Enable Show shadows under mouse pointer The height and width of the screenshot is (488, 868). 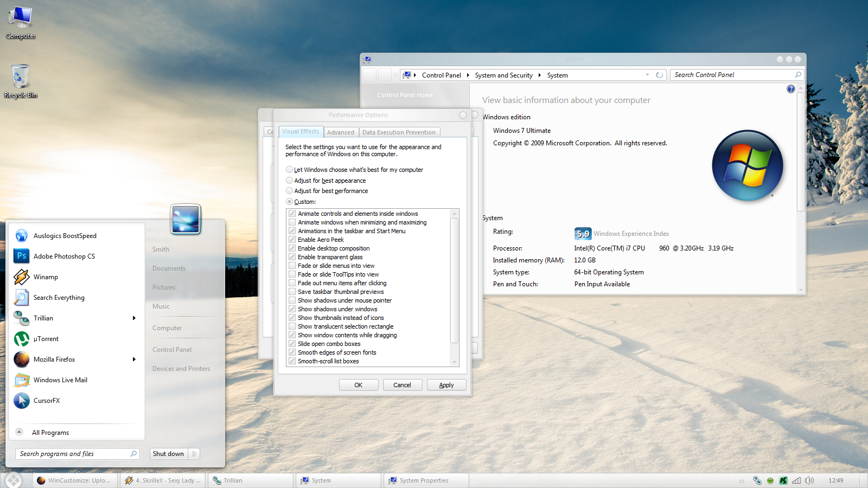[x=292, y=300]
